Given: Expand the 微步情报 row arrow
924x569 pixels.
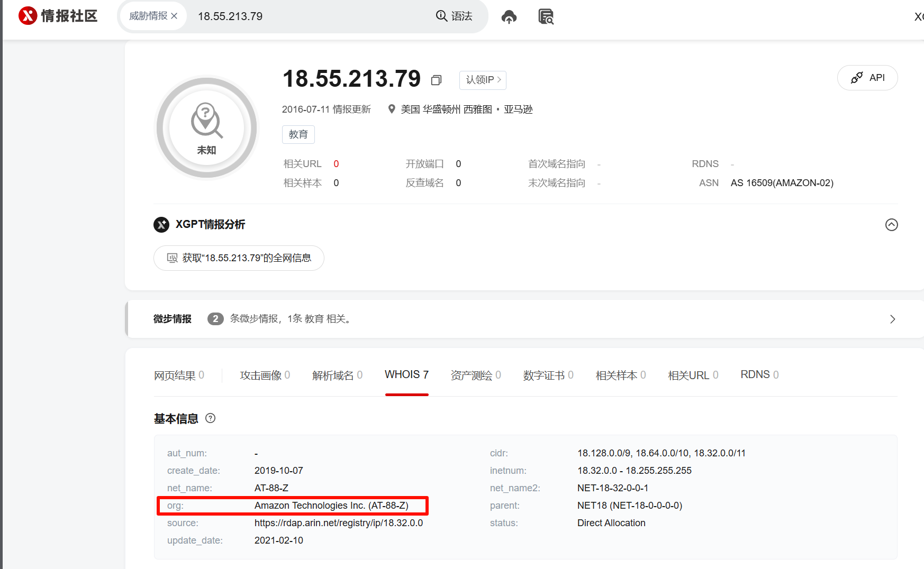Looking at the screenshot, I should (893, 319).
